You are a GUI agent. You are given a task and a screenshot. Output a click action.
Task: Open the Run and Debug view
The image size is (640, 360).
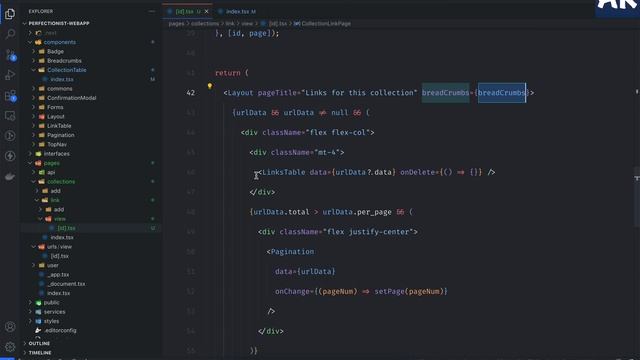pyautogui.click(x=10, y=75)
